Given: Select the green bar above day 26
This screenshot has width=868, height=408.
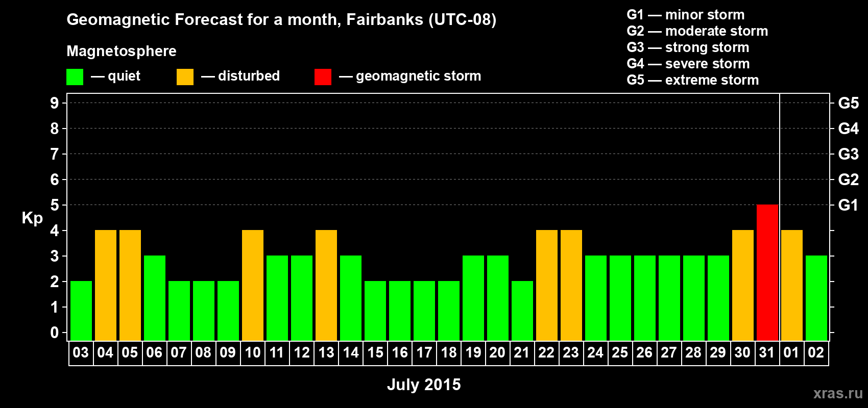Looking at the screenshot, I should point(645,298).
